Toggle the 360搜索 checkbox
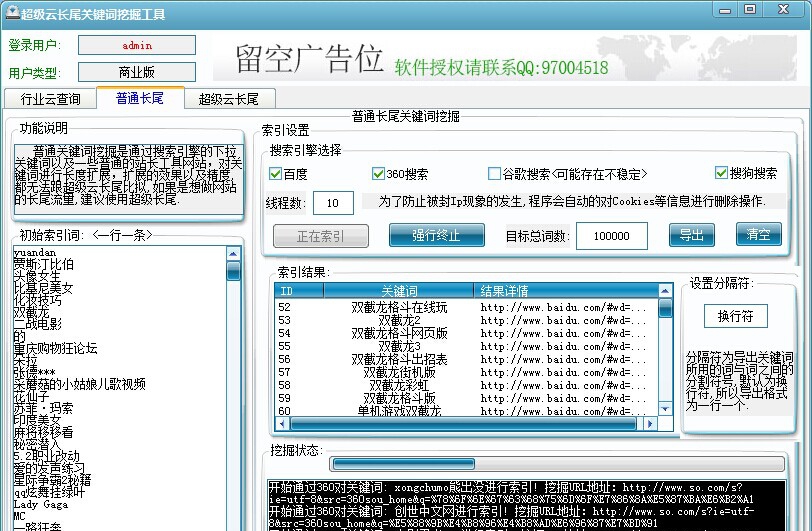The image size is (812, 531). [x=378, y=174]
